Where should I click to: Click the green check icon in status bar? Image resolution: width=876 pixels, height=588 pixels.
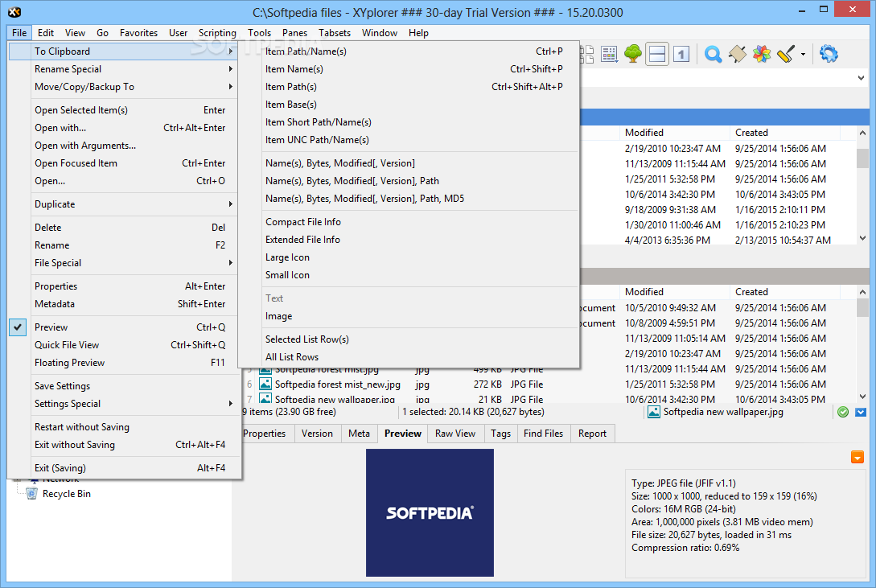point(843,412)
